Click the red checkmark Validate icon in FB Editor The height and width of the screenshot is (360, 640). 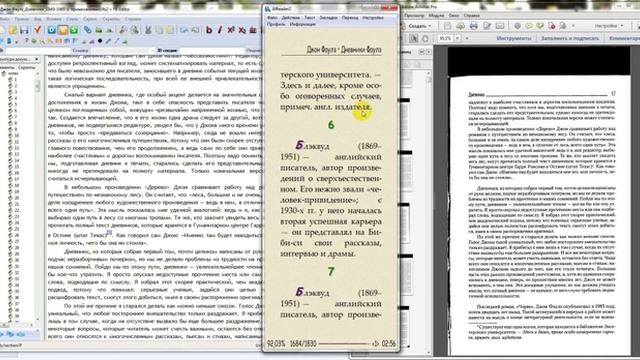click(38, 29)
